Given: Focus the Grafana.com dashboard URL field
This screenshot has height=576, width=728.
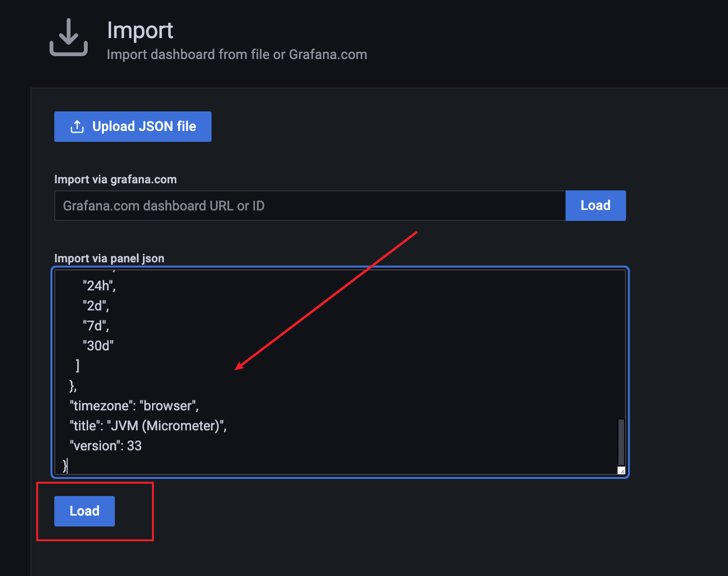Looking at the screenshot, I should point(310,206).
